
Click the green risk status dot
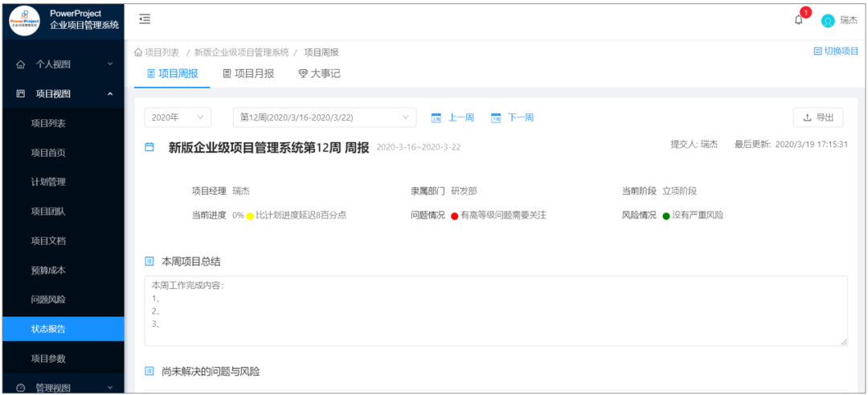[666, 216]
